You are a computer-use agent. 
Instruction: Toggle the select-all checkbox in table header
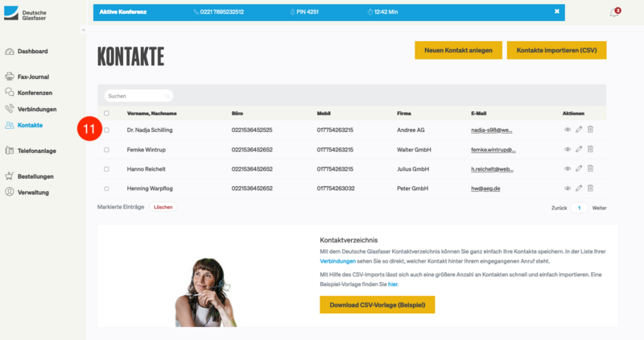106,113
